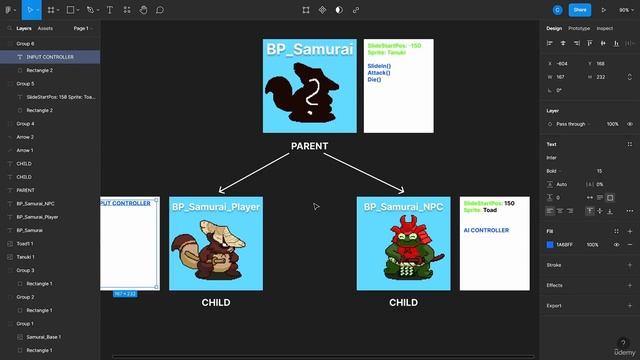
Task: Select the Hand tool
Action: point(143,10)
